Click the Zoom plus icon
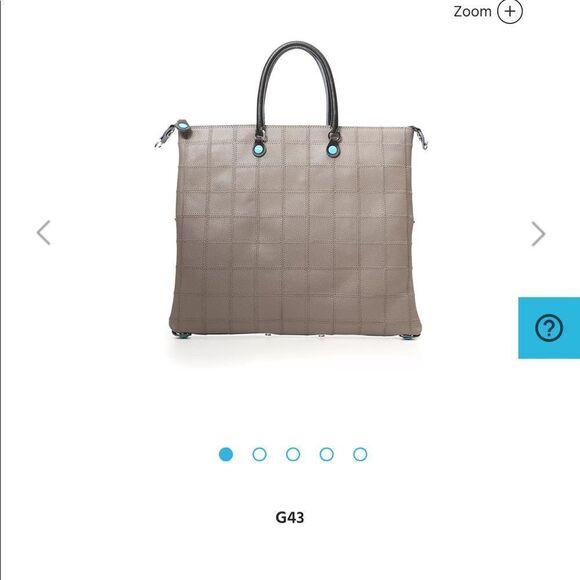The image size is (580, 580). click(x=509, y=11)
